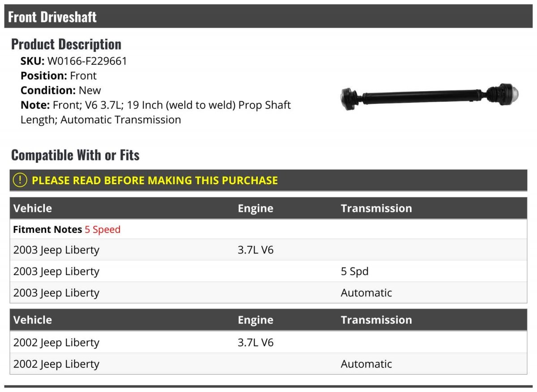
Task: Click the driveshaft product image
Action: click(x=430, y=96)
